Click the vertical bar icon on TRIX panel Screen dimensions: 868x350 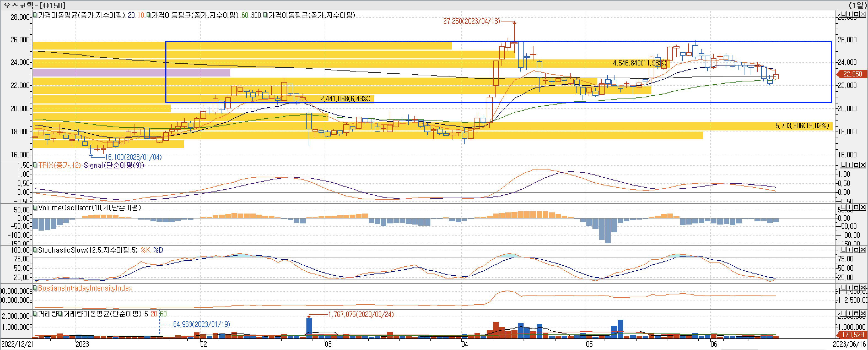[x=850, y=165]
